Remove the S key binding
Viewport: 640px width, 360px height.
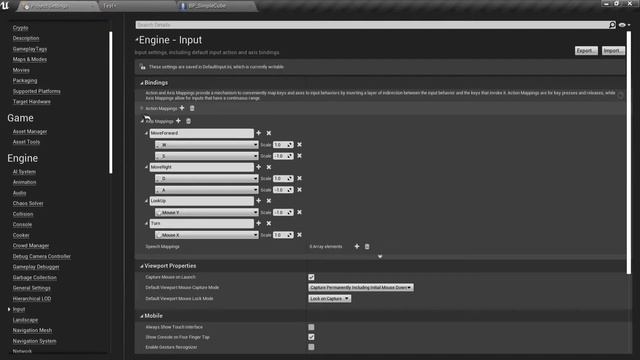(299, 156)
